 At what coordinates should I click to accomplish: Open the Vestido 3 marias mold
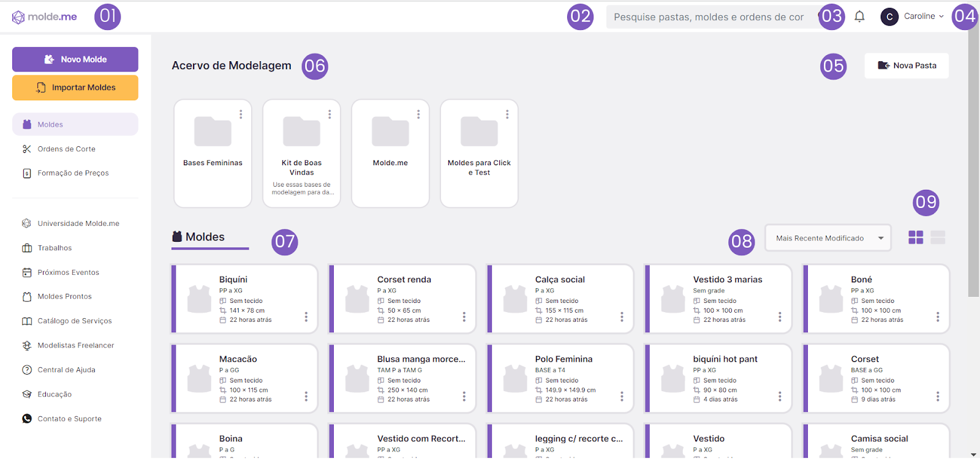tap(718, 299)
